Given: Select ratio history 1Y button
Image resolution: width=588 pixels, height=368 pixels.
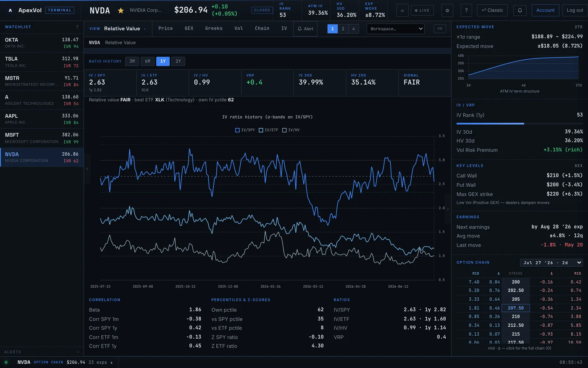Looking at the screenshot, I should (163, 61).
